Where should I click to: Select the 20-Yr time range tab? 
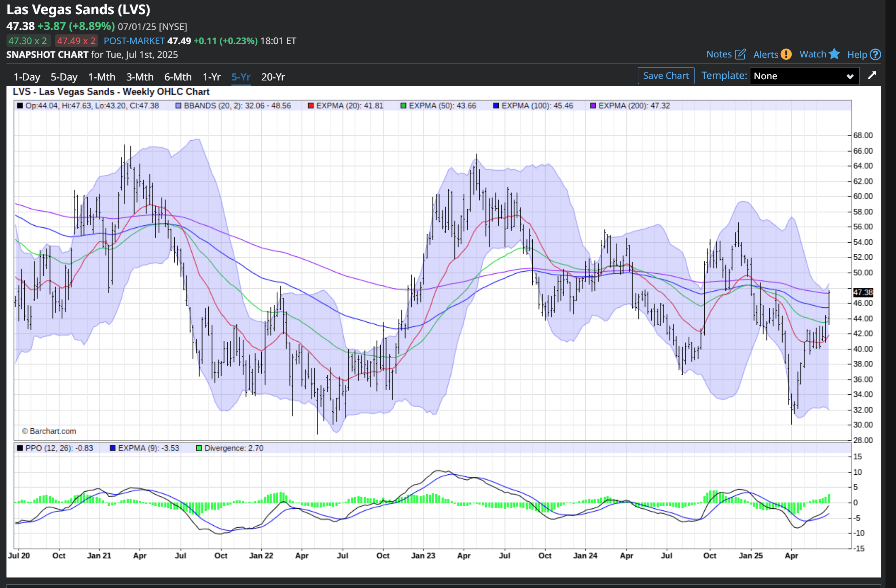click(x=273, y=77)
